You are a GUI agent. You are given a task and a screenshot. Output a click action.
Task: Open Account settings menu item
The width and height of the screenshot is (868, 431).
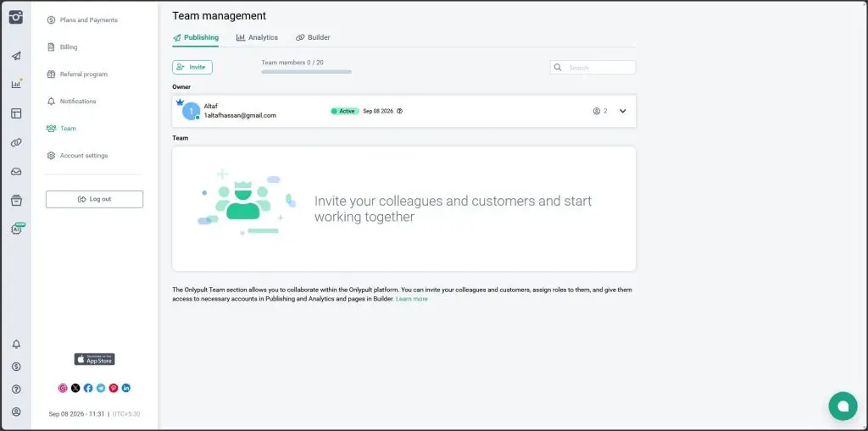(x=77, y=156)
